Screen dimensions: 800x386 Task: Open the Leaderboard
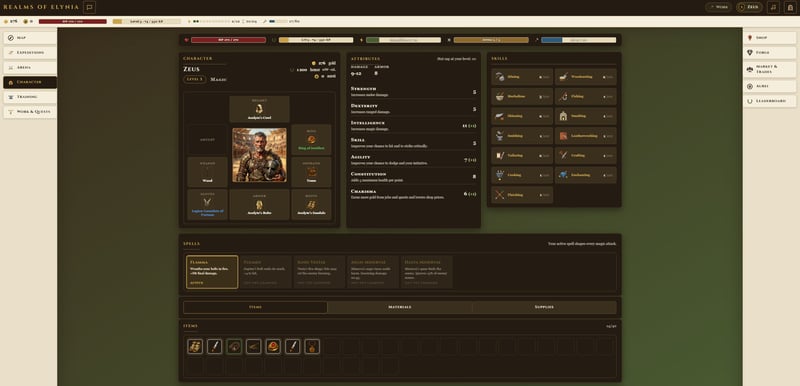(769, 101)
